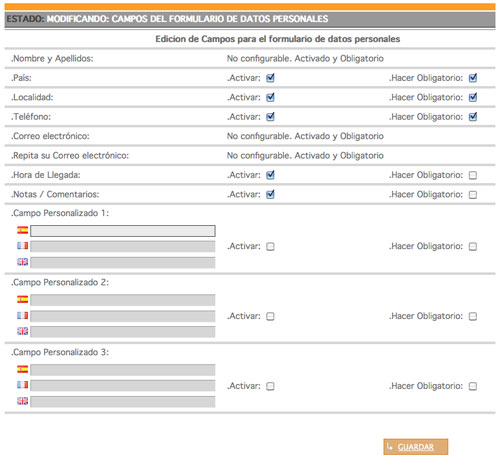The image size is (500, 462).
Task: Check Activar for Campo Personalizado 1
Action: pos(270,247)
